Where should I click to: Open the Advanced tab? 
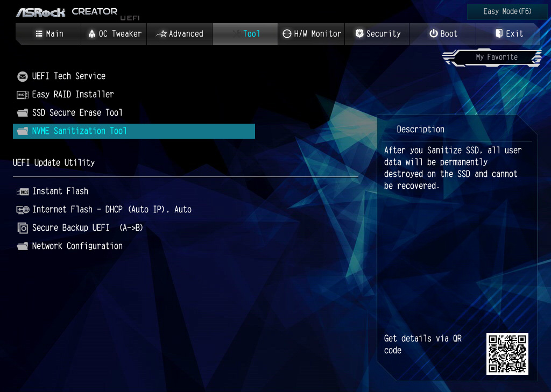pos(180,34)
